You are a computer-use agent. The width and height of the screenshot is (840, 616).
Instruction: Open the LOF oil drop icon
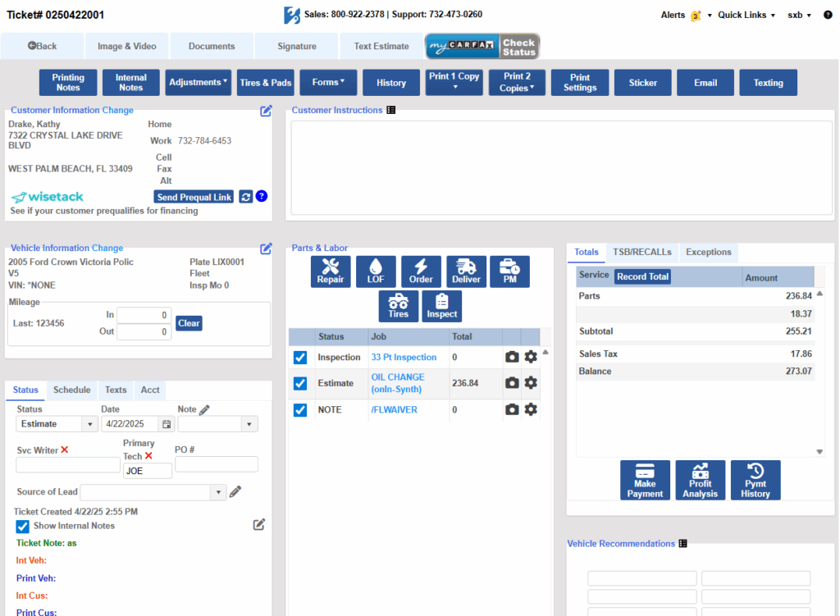point(376,271)
